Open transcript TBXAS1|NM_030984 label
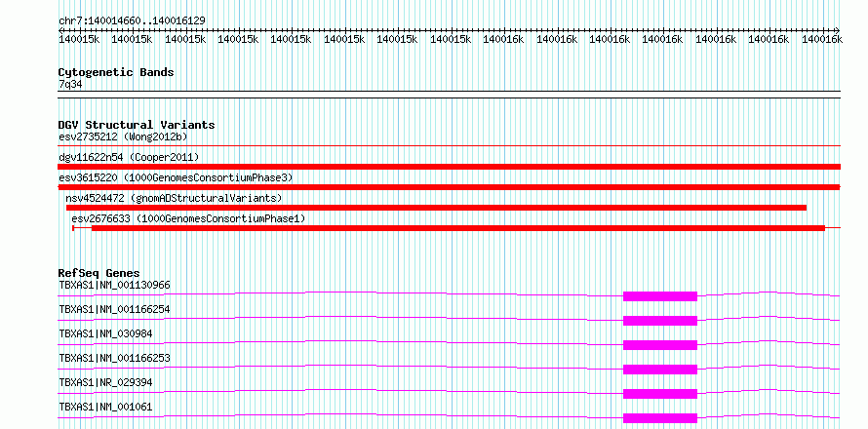Image resolution: width=868 pixels, height=429 pixels. pyautogui.click(x=105, y=333)
